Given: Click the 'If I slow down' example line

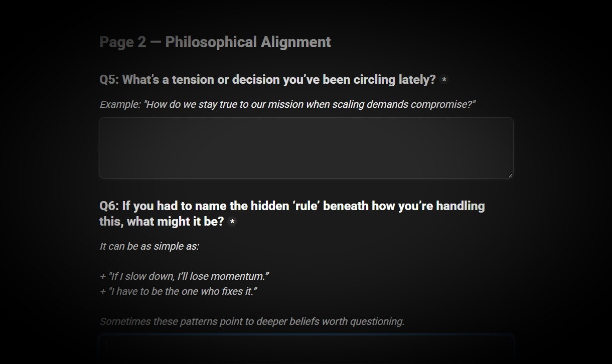Looking at the screenshot, I should tap(185, 276).
